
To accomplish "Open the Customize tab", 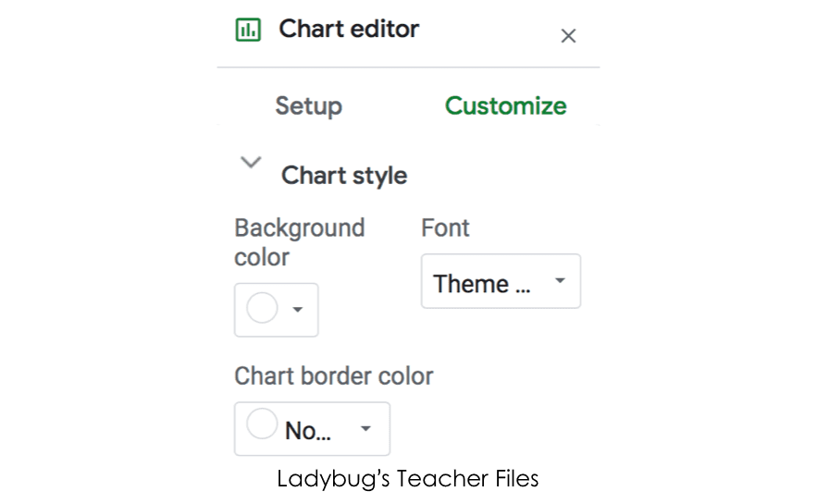I will (x=505, y=106).
